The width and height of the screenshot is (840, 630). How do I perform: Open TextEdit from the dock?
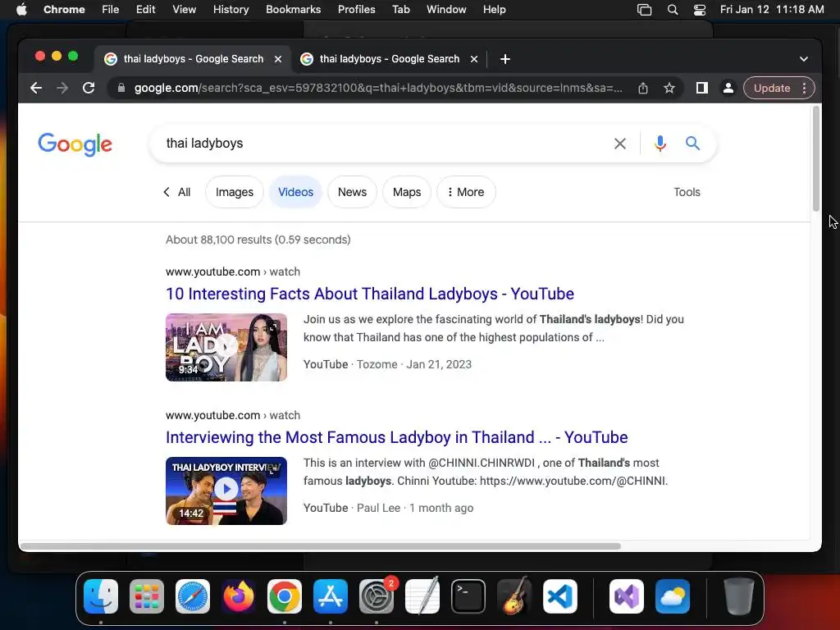[x=422, y=596]
